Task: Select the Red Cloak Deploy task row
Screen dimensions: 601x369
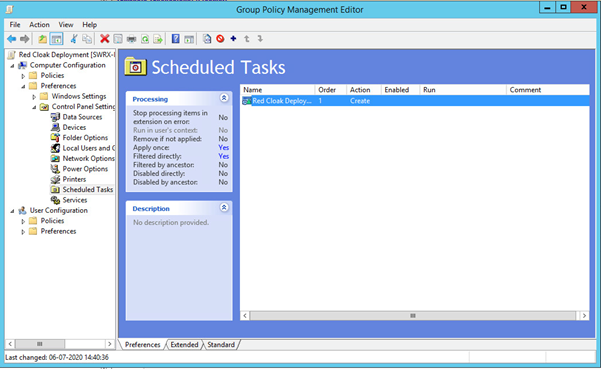Action: pyautogui.click(x=415, y=101)
